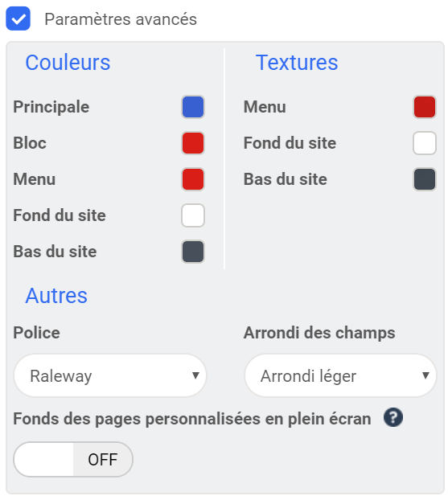This screenshot has height=500, width=448.
Task: Click the Couleurs section heading
Action: 68,62
